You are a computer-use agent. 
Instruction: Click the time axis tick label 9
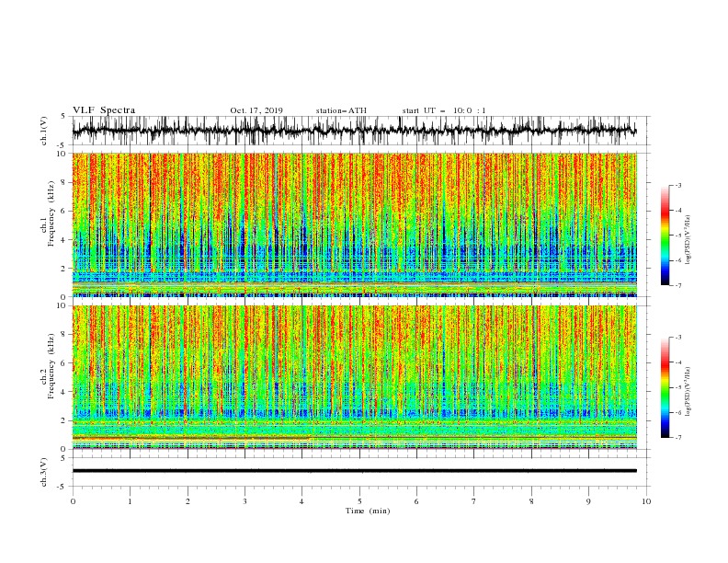tap(588, 501)
